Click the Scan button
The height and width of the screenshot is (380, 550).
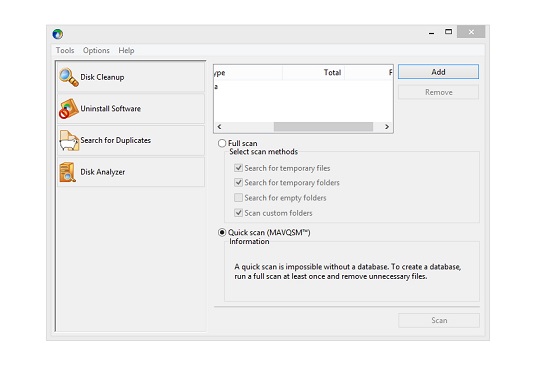[439, 320]
